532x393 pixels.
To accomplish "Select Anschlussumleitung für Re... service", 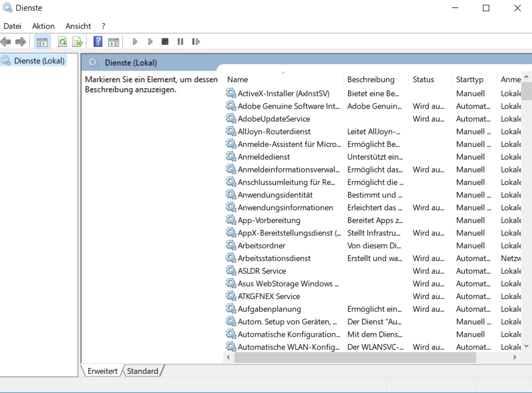I will (286, 182).
